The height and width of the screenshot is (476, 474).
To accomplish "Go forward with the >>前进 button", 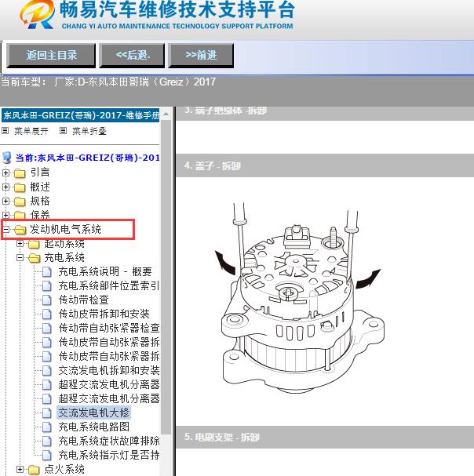I will [201, 55].
